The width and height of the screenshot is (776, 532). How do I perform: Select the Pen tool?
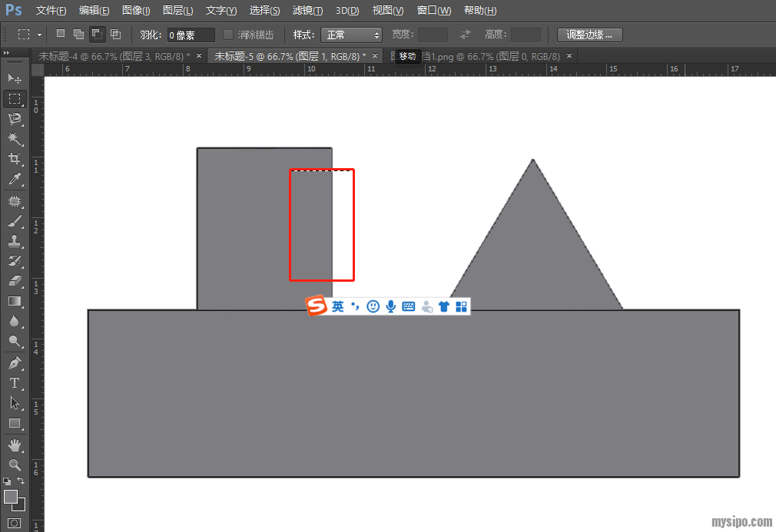[x=15, y=362]
